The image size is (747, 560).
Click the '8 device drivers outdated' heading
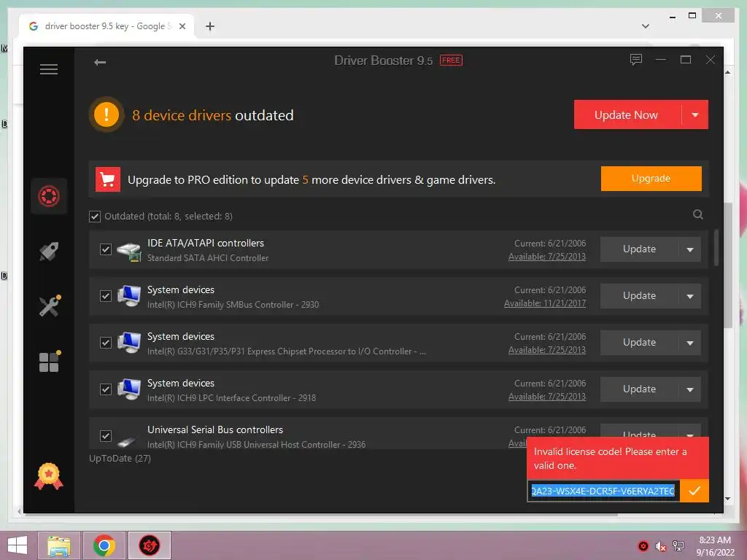pyautogui.click(x=213, y=115)
